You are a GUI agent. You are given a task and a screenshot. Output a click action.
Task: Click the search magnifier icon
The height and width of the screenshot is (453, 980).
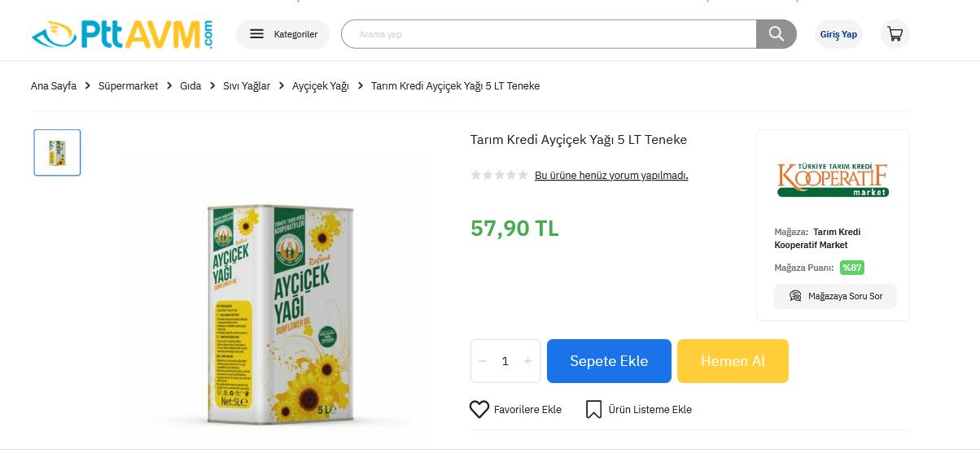(x=777, y=34)
